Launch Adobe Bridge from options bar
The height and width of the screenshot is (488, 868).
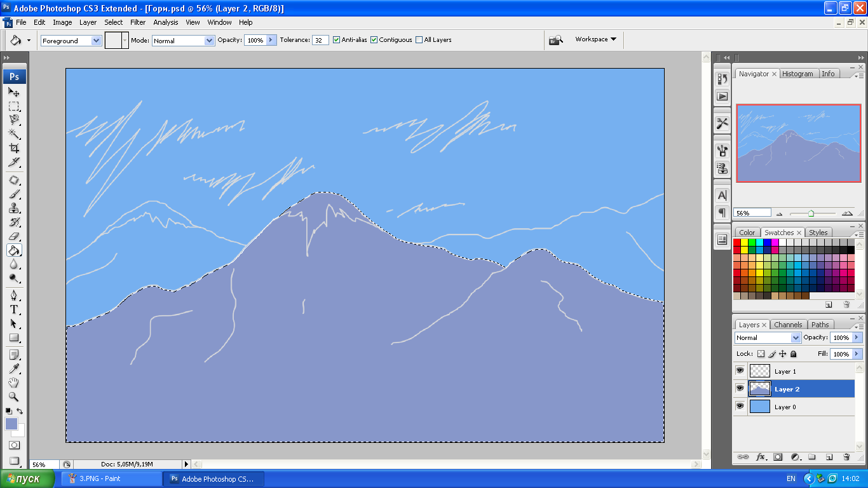[x=556, y=39]
